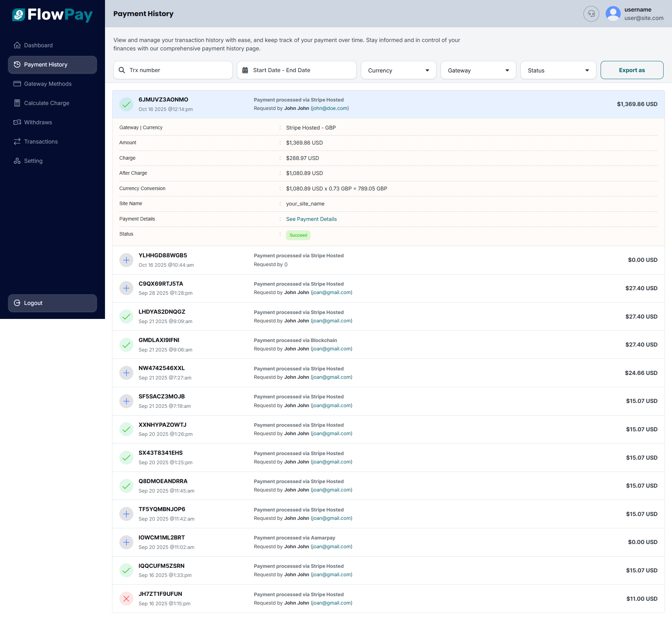Click the Export as button

pyautogui.click(x=632, y=70)
